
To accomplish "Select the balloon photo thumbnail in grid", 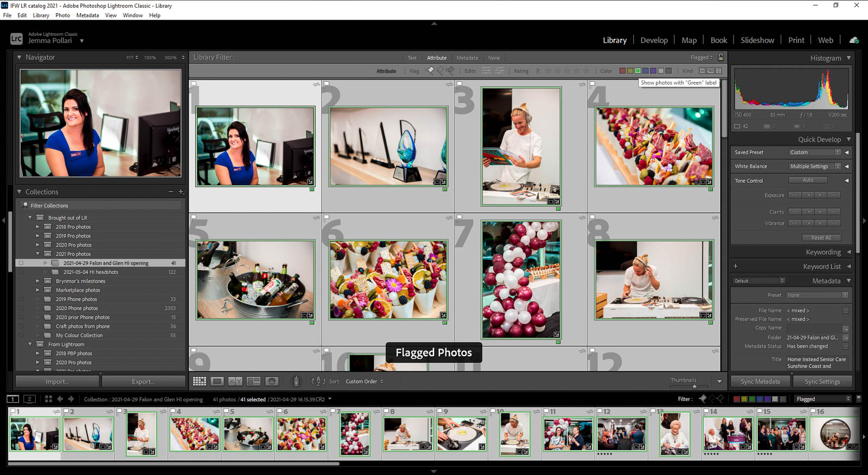I will click(521, 279).
